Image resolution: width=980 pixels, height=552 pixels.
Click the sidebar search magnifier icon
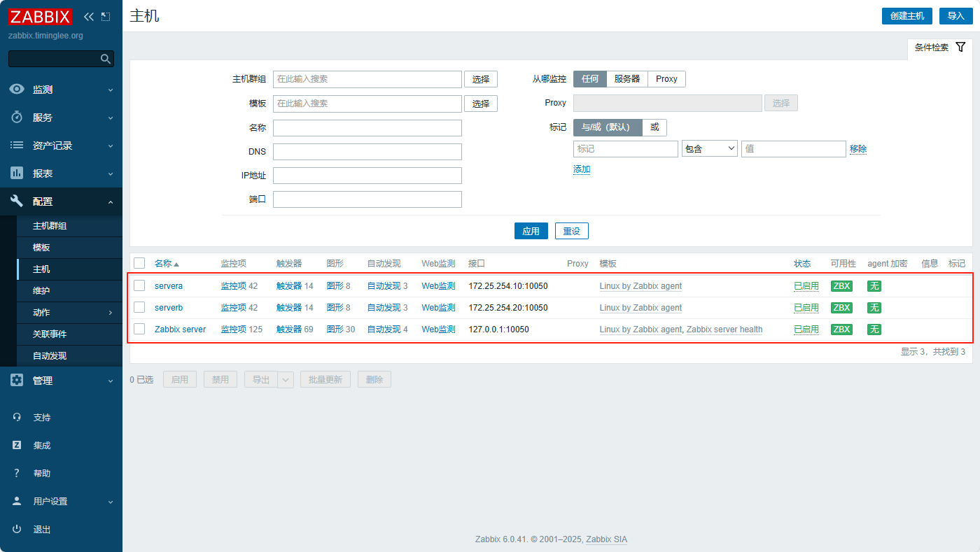(x=106, y=59)
